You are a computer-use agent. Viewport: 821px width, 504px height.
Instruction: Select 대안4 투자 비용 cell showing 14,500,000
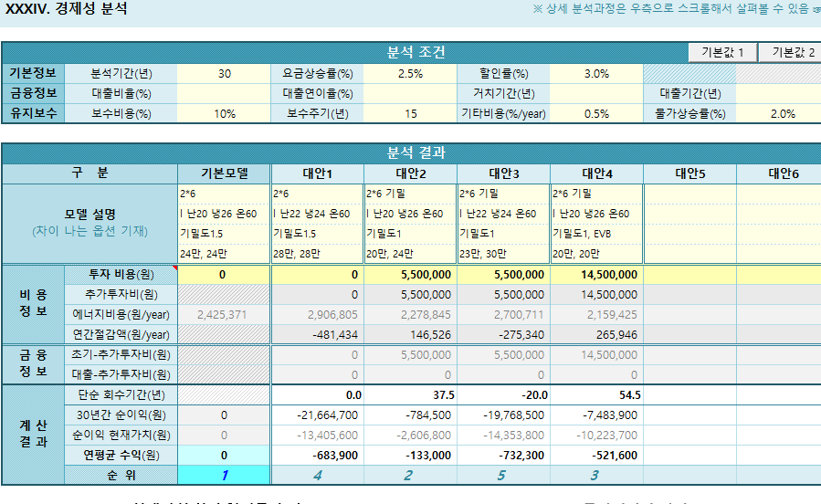click(x=596, y=275)
